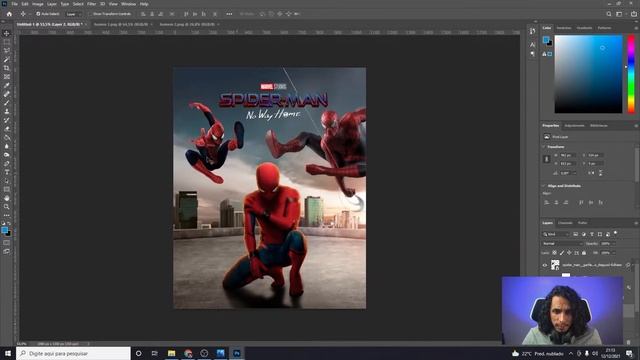Select the Zoom tool
The height and width of the screenshot is (360, 640).
[7, 207]
